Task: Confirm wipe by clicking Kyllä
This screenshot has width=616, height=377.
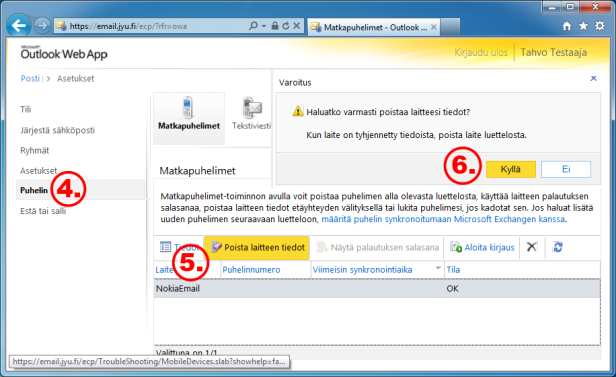Action: [511, 169]
